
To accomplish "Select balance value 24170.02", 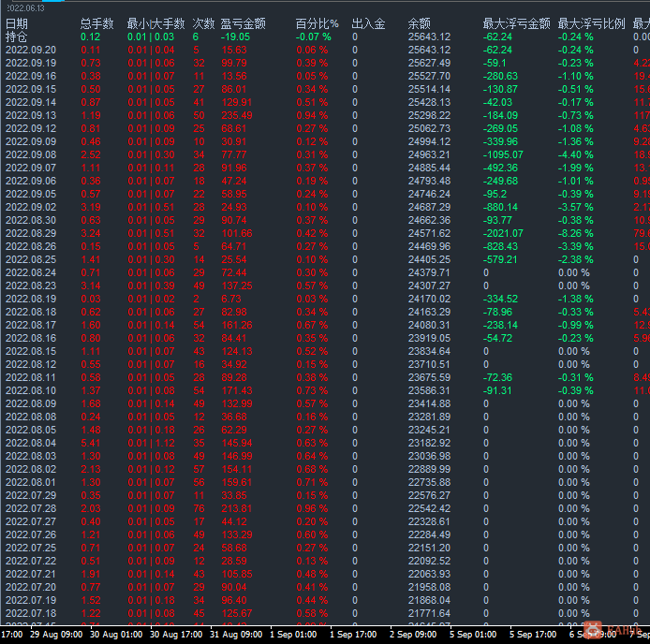I will point(429,299).
